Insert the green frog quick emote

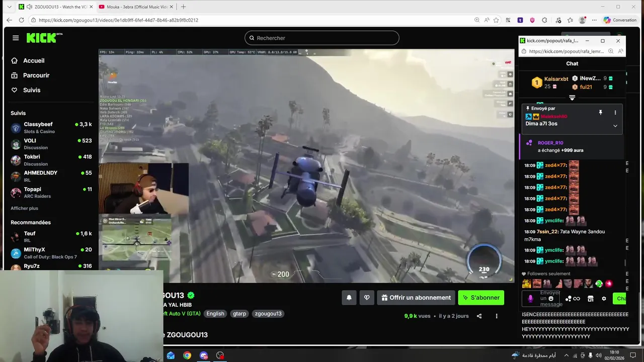[x=599, y=284]
